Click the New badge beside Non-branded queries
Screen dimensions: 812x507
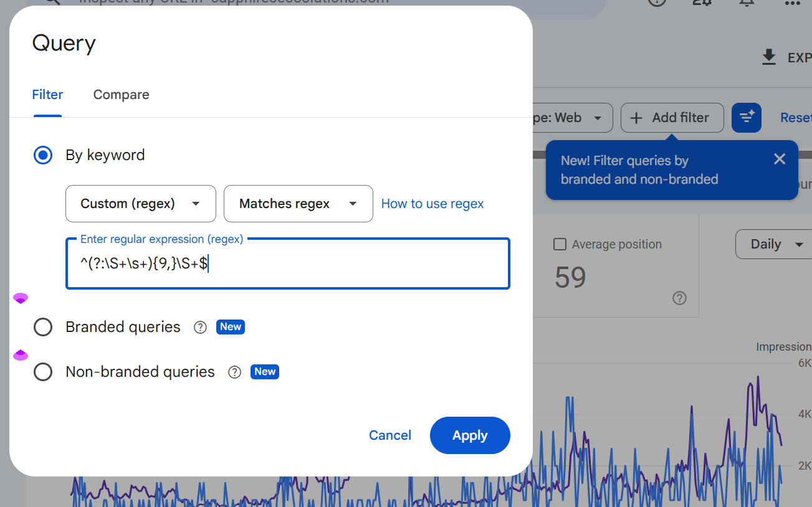(x=265, y=372)
